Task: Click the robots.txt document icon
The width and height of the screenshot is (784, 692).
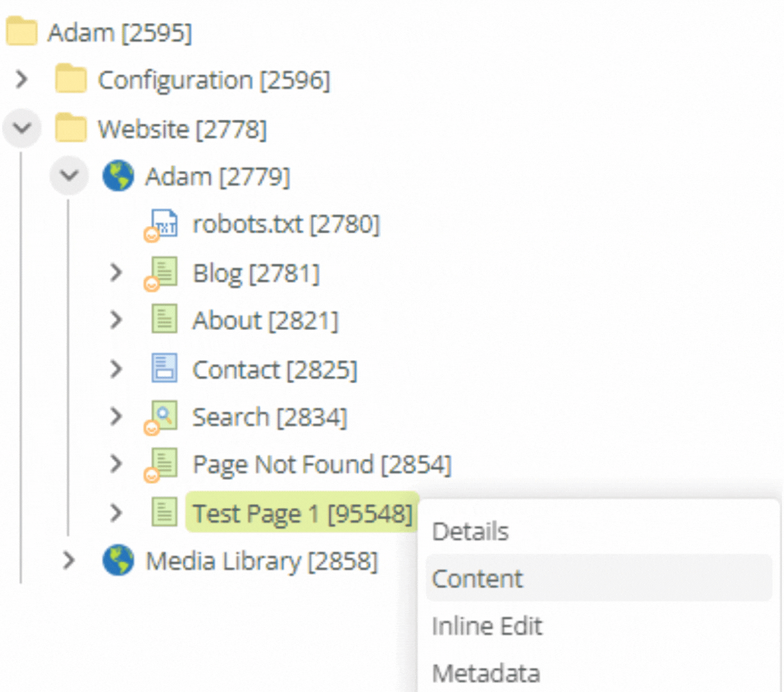Action: [x=163, y=224]
